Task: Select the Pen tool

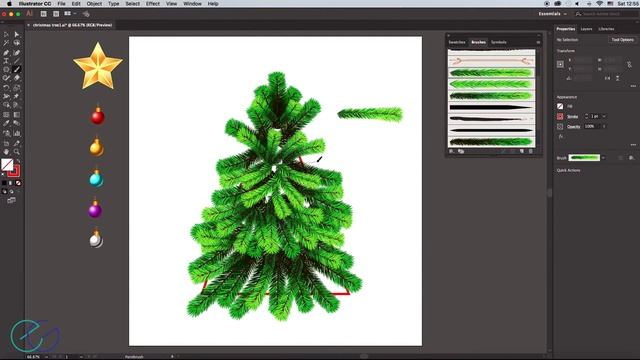Action: 6,53
